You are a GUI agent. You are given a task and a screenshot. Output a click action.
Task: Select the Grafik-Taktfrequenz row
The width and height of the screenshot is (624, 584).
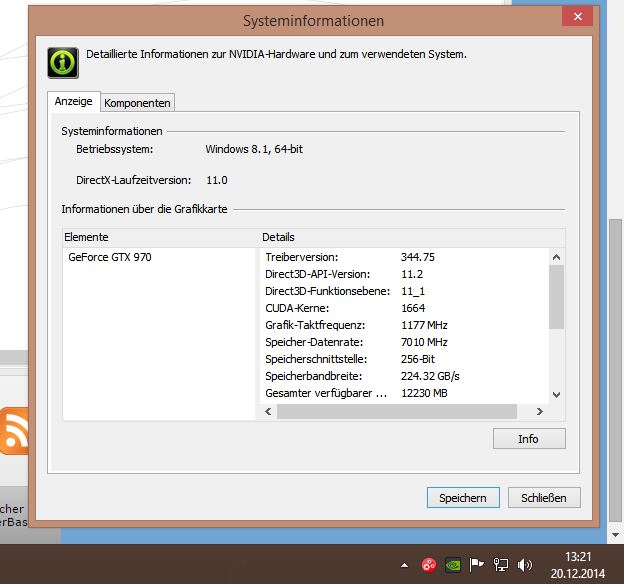[x=405, y=325]
